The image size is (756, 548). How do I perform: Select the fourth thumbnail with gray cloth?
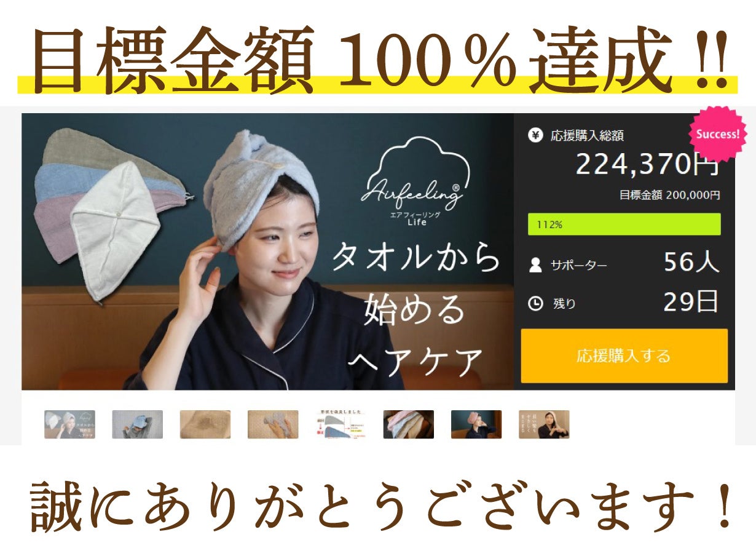[x=273, y=424]
